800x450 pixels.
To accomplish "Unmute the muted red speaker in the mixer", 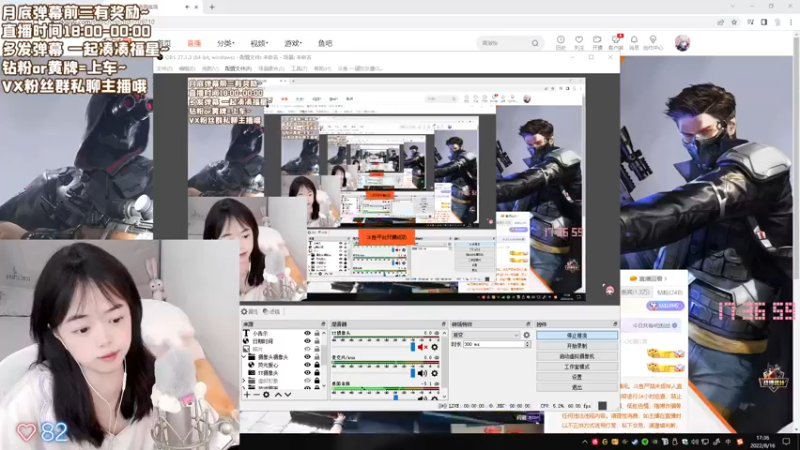I will point(422,347).
